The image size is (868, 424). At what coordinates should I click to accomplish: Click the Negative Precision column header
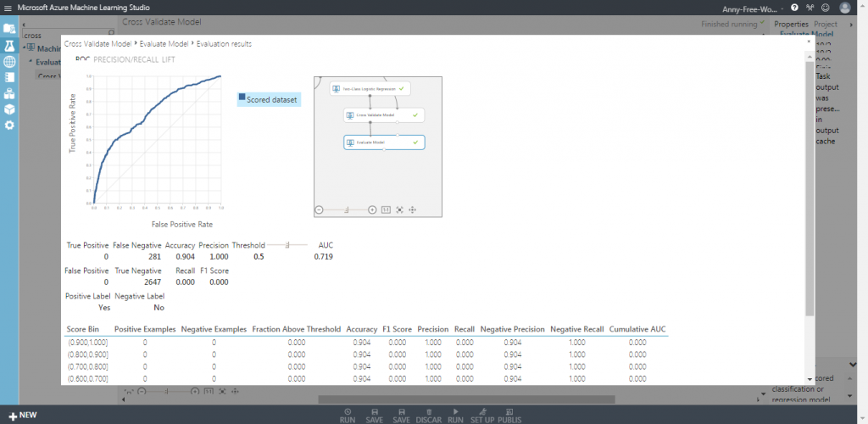513,329
